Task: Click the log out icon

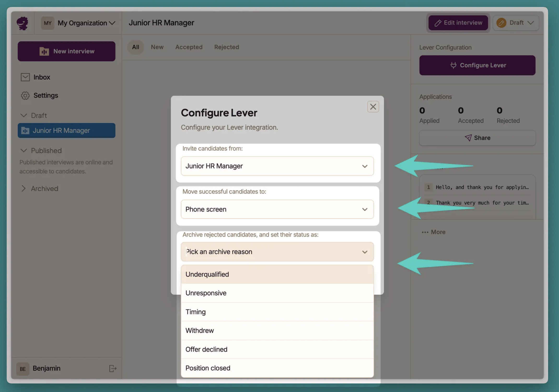Action: tap(113, 368)
